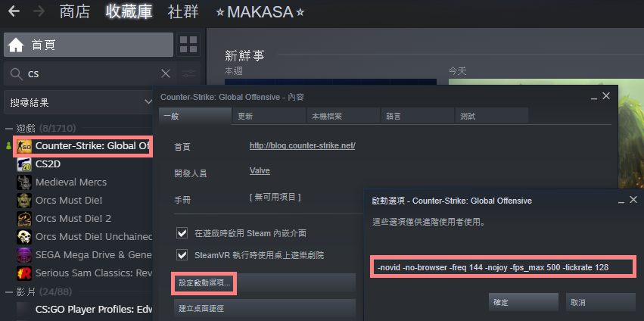The height and width of the screenshot is (321, 644).
Task: Open advanced filter sliders icon
Action: (188, 73)
